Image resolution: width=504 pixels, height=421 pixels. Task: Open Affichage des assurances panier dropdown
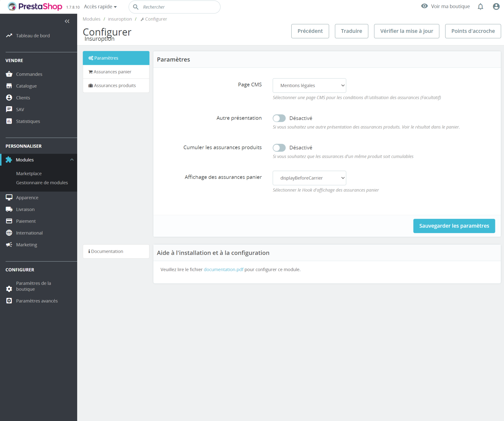pos(309,178)
